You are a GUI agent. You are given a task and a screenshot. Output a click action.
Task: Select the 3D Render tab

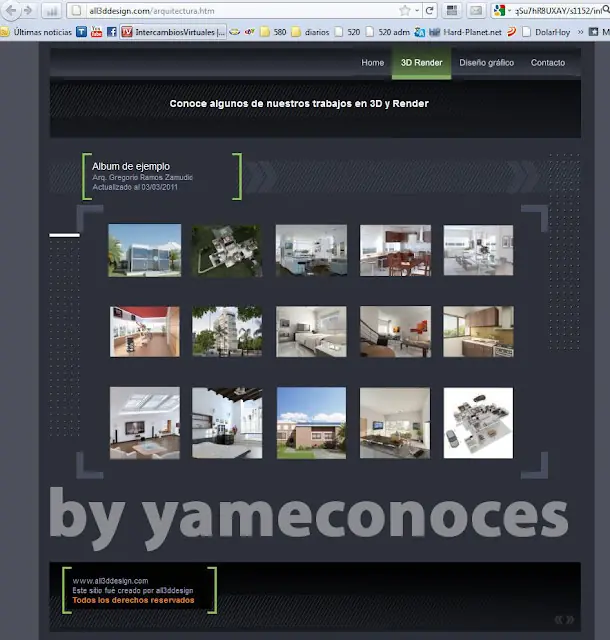point(421,63)
